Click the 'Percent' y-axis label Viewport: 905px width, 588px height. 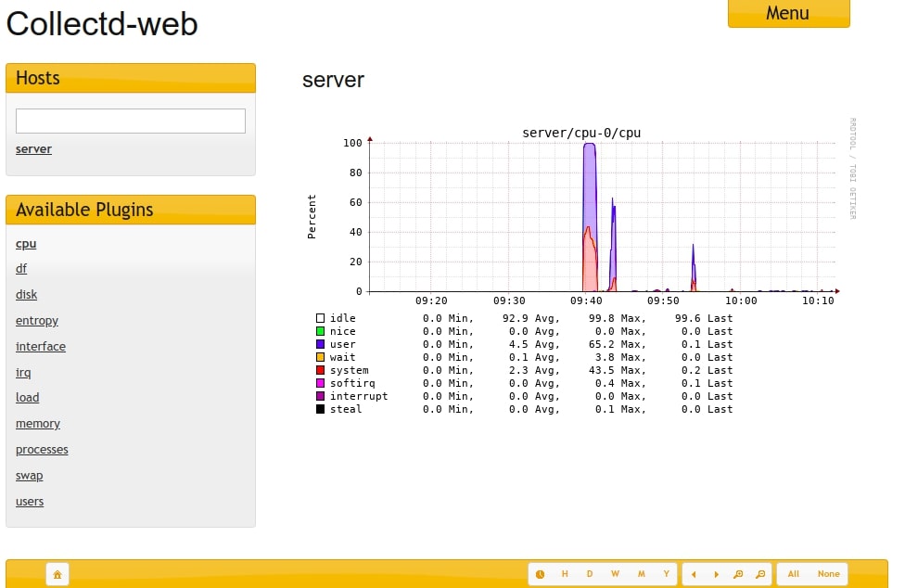click(312, 216)
